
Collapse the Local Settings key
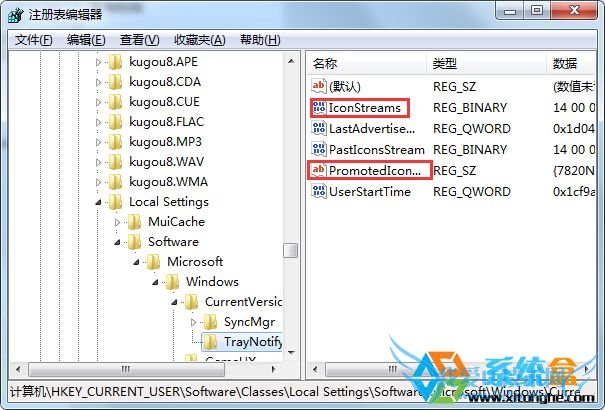[98, 202]
